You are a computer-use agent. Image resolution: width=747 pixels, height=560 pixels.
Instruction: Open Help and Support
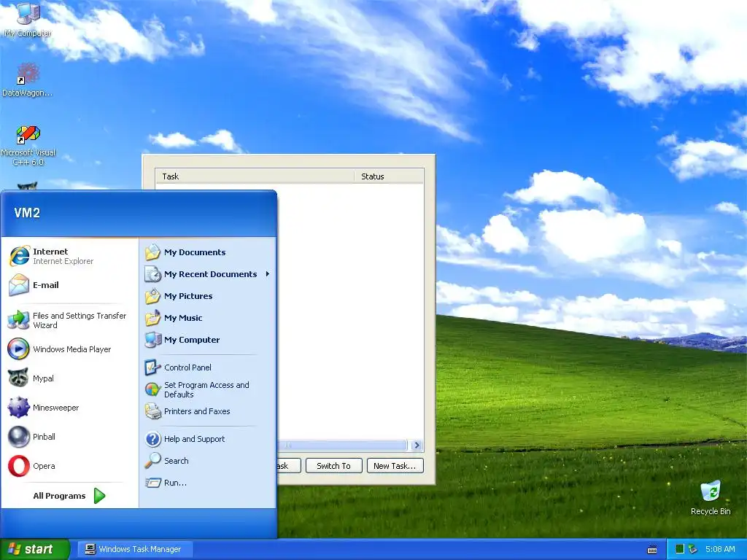pos(208,439)
